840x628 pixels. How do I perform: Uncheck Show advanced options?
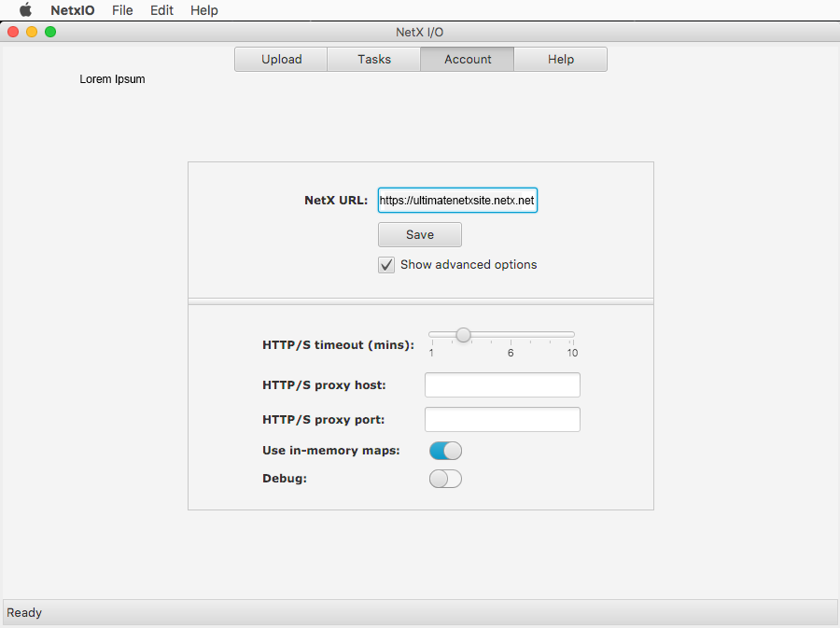[x=386, y=265]
